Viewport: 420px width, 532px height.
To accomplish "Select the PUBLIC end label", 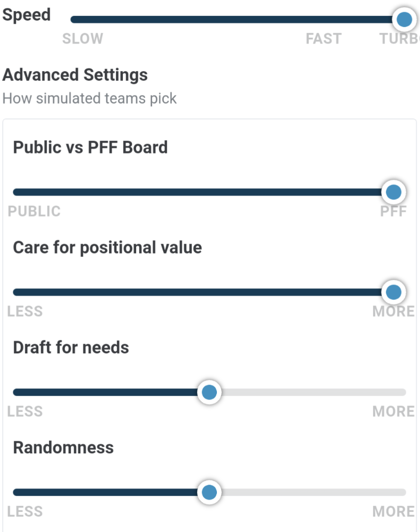I will [34, 211].
